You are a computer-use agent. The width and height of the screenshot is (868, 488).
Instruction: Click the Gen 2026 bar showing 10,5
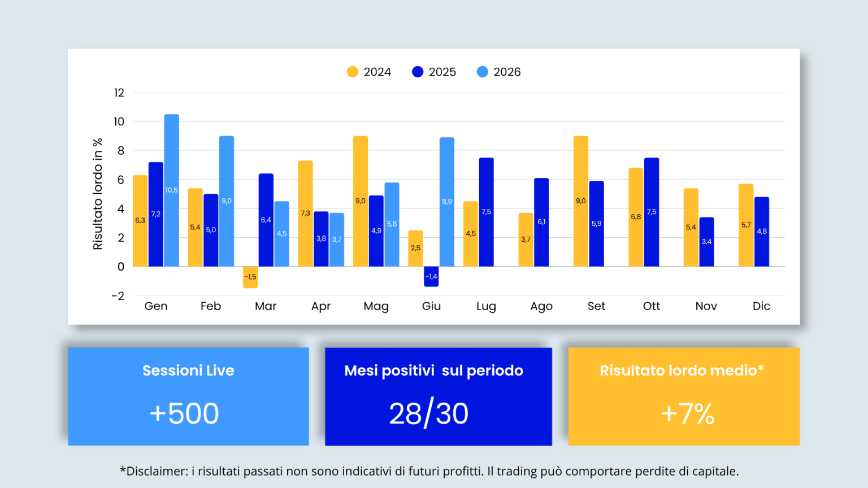tap(172, 190)
